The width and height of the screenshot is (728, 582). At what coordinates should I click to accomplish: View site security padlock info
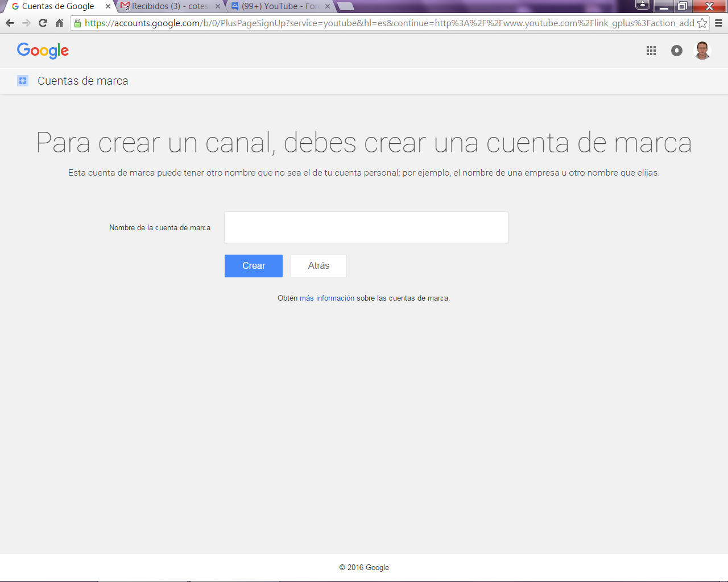(x=78, y=23)
